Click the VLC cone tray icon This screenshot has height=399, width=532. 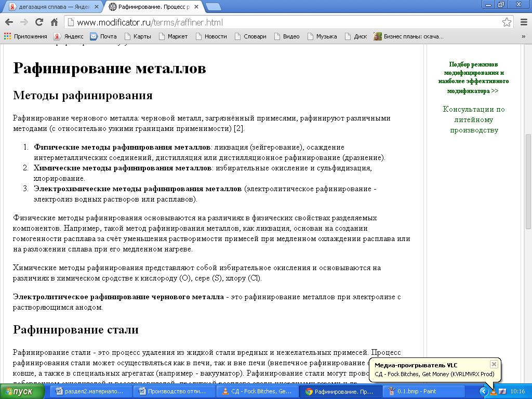coord(494,392)
